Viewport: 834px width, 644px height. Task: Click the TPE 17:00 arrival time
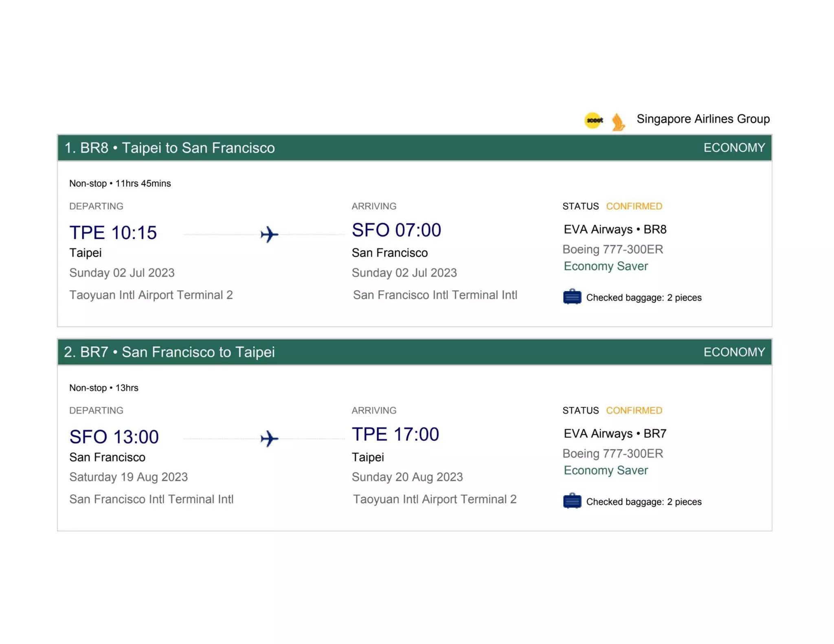(x=395, y=434)
